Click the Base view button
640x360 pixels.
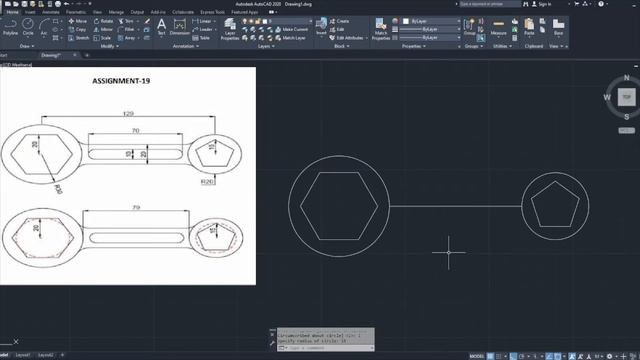[x=558, y=27]
